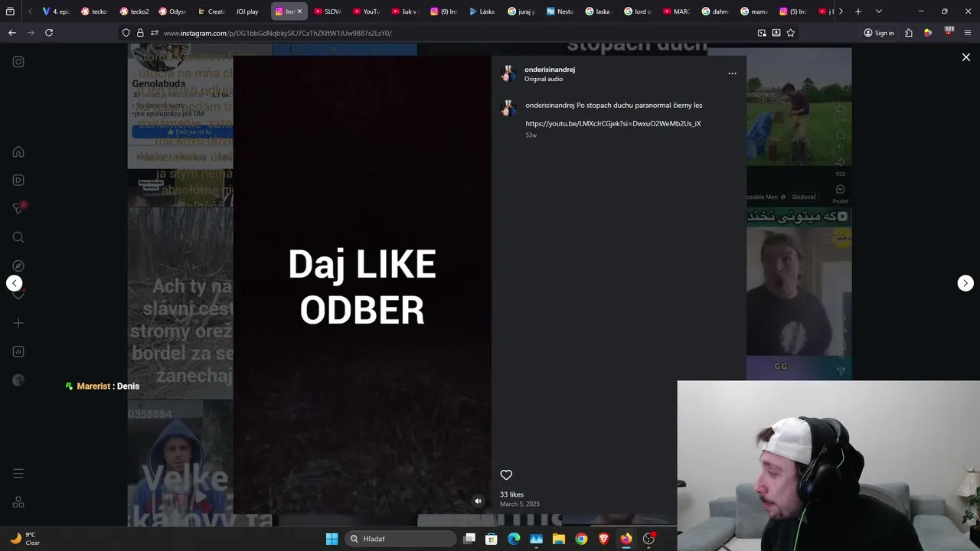Click the 53w caption timestamp
This screenshot has height=551, width=980.
tap(531, 135)
